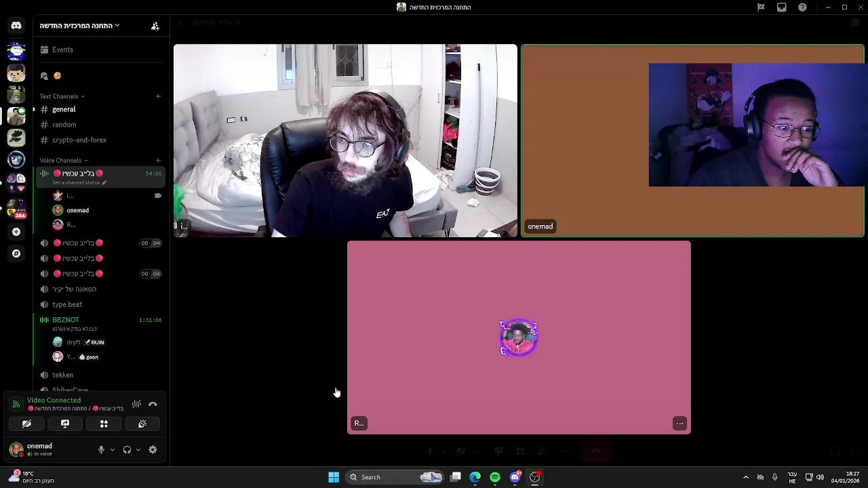The height and width of the screenshot is (488, 868).
Task: Open Discord direct messages home icon
Action: coord(16,26)
